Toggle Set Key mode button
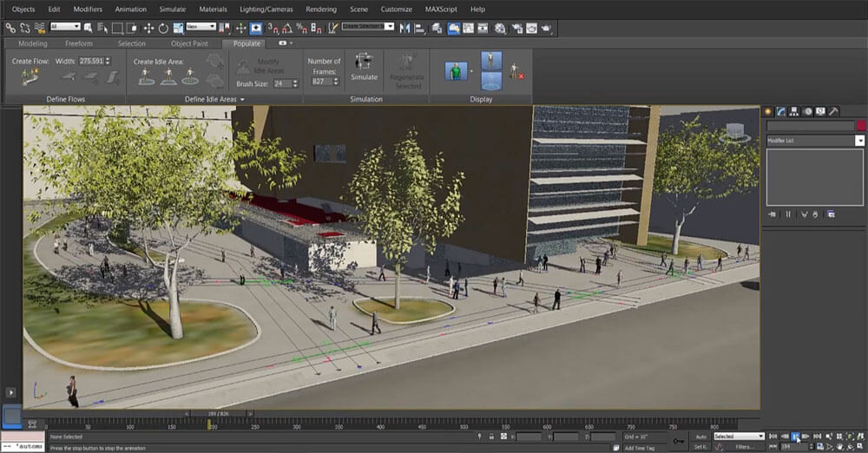This screenshot has height=453, width=868. (x=701, y=447)
